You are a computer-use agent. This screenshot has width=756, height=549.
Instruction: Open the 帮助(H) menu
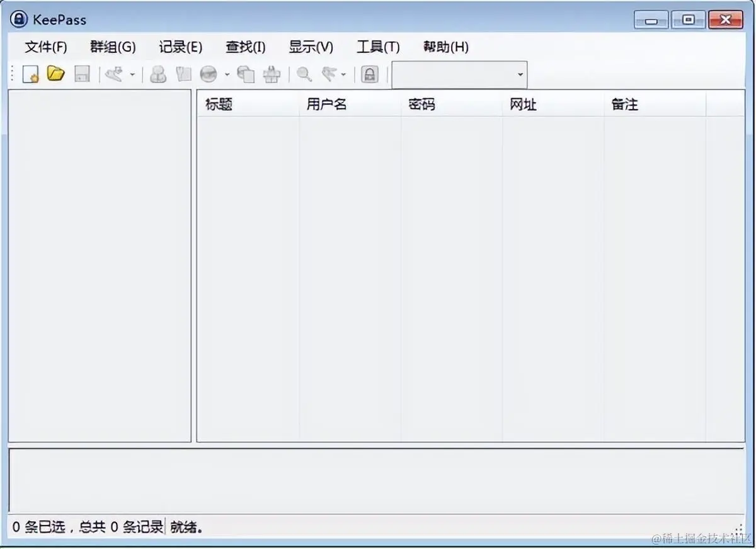[446, 47]
